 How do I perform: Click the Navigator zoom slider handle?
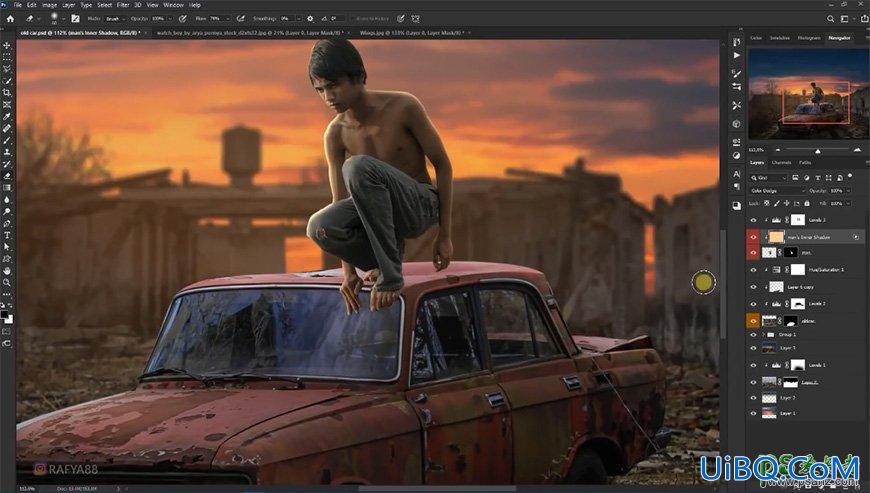coord(817,151)
